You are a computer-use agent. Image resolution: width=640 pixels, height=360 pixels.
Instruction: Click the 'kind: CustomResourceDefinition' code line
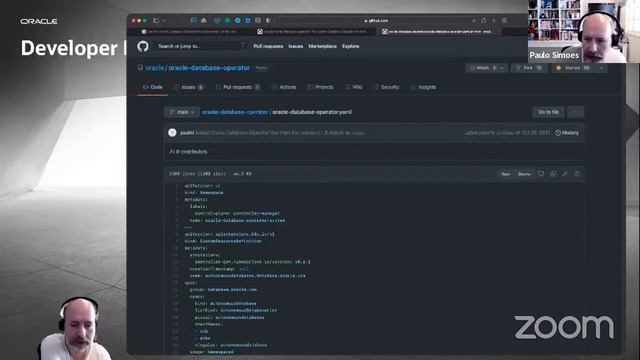[x=223, y=241]
